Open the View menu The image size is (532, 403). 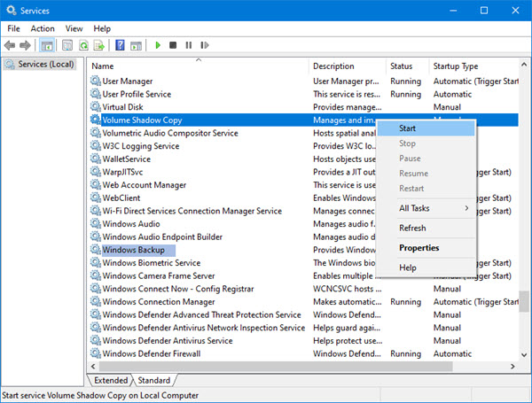(x=74, y=28)
